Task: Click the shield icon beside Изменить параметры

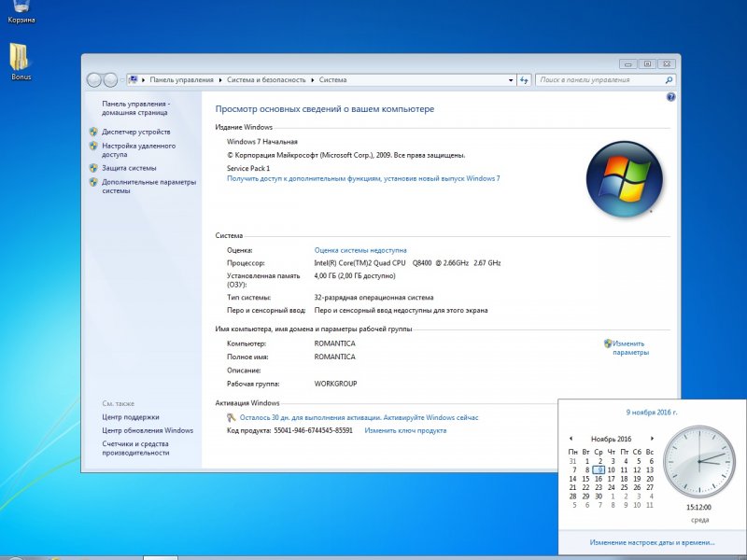Action: [608, 343]
